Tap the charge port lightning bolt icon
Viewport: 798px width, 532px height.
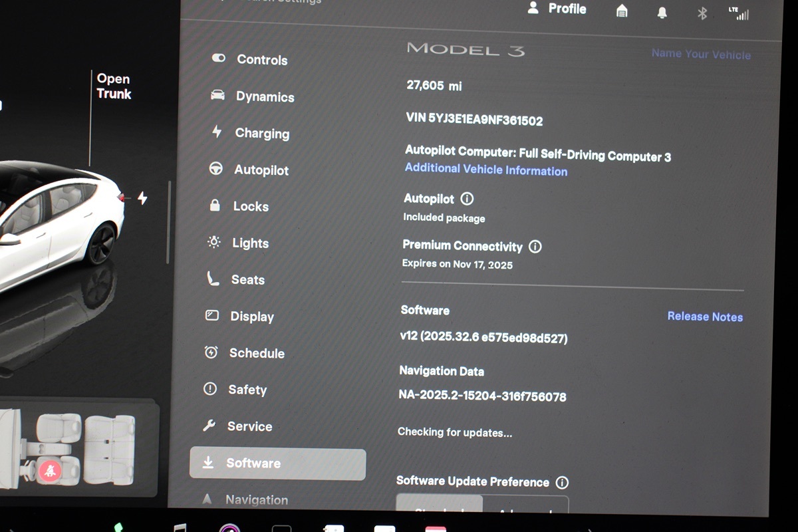142,198
